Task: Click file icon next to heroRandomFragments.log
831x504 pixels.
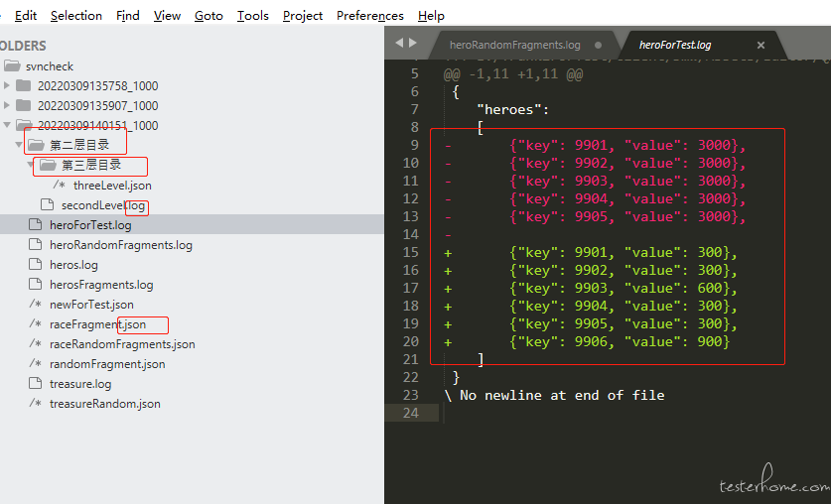Action: (x=35, y=245)
